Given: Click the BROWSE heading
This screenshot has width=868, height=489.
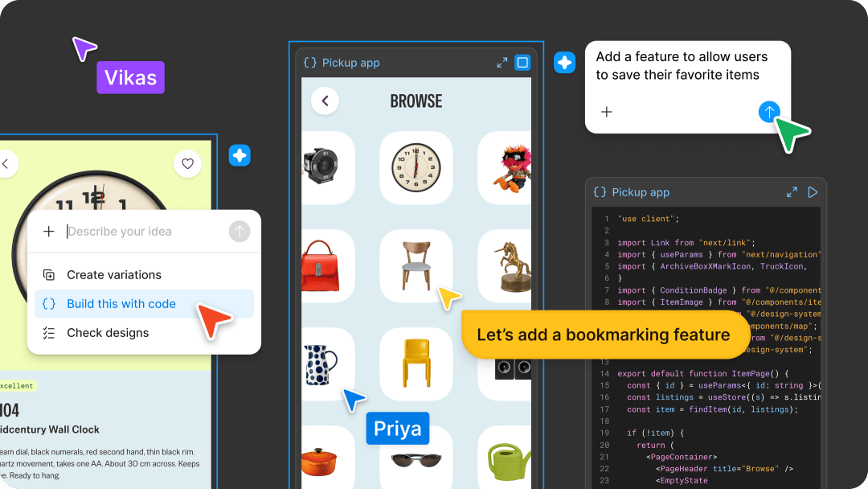Looking at the screenshot, I should coord(416,101).
